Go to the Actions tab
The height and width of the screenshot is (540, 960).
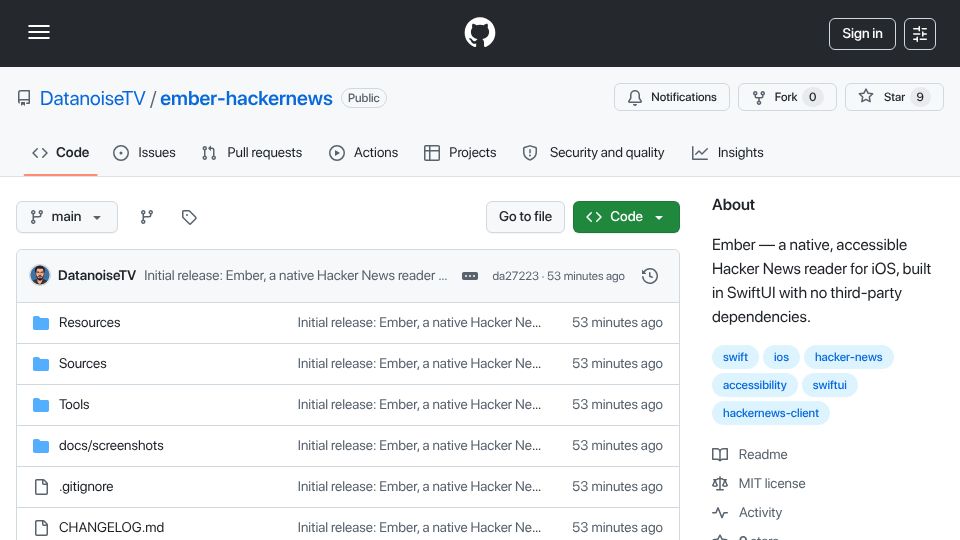(364, 152)
